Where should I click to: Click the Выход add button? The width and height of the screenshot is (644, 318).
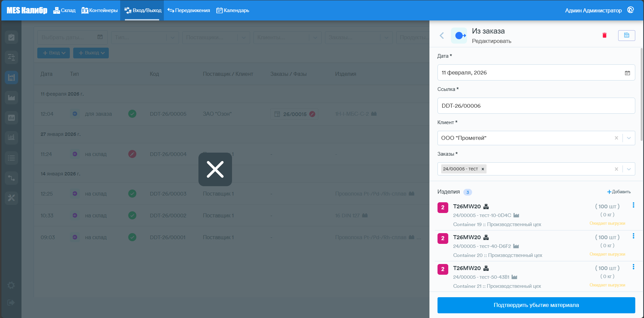(x=91, y=53)
